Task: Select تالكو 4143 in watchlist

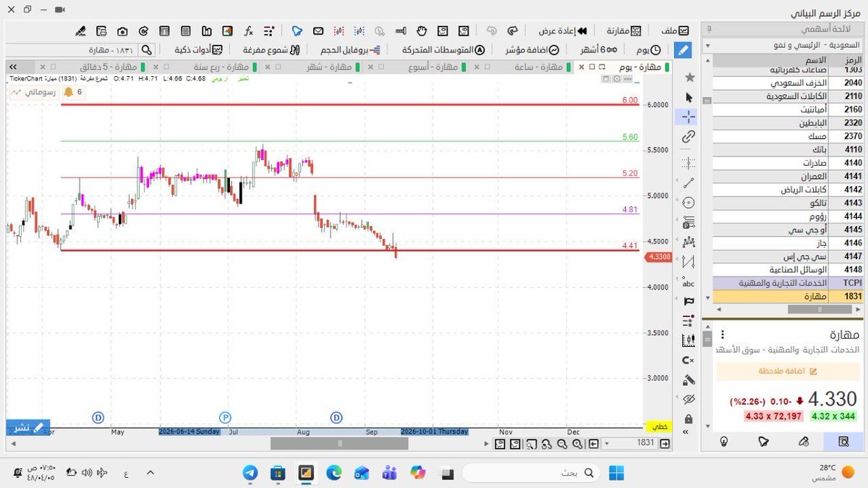Action: (787, 203)
